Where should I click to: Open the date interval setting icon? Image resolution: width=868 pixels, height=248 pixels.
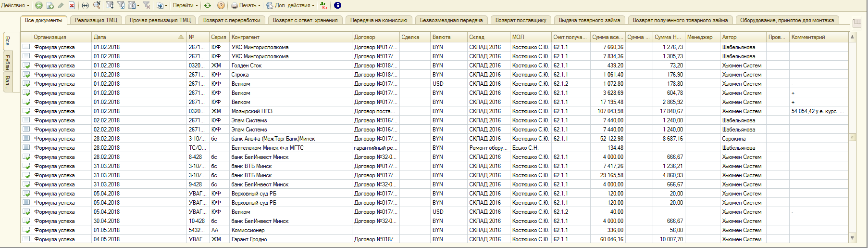[85, 5]
